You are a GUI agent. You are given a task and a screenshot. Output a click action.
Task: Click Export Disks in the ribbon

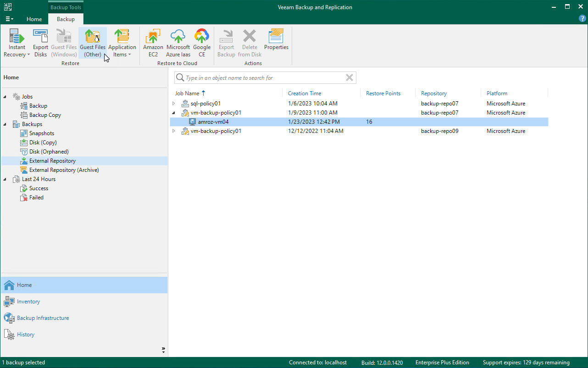tap(40, 43)
